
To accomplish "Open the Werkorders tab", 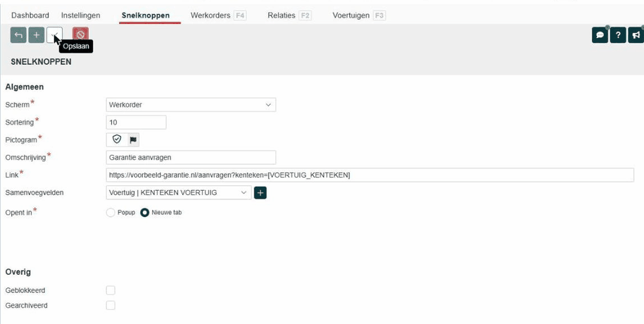I will (x=217, y=15).
